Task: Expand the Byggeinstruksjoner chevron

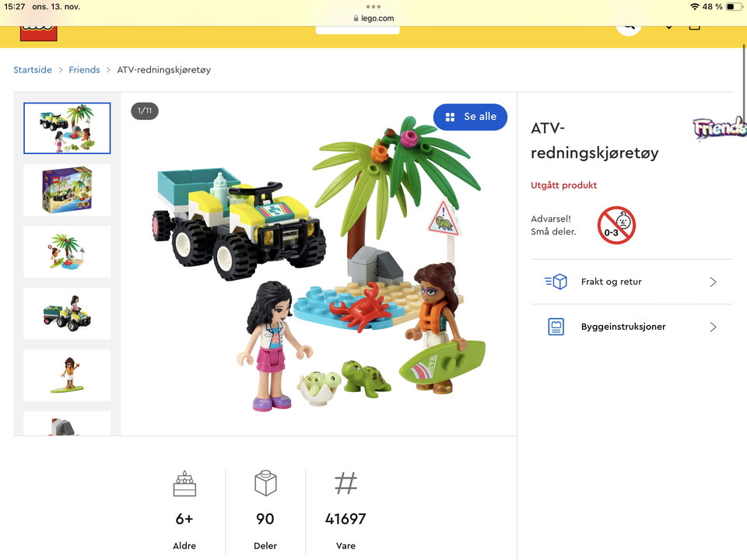Action: [x=714, y=327]
